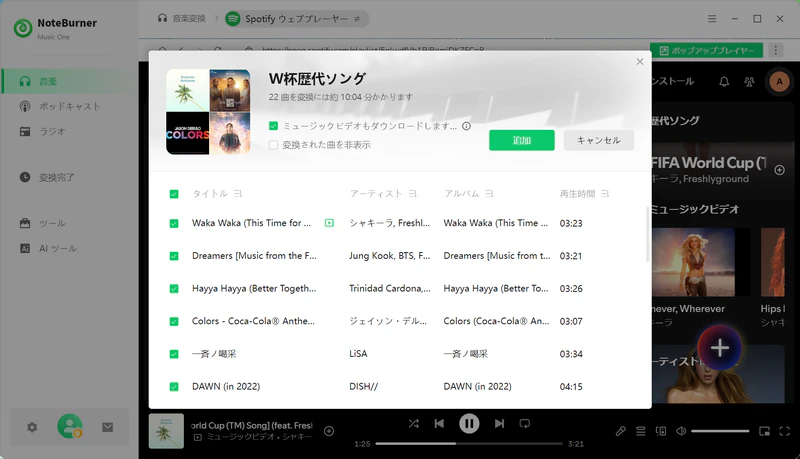800x459 pixels.
Task: Sort by アーティスト column icon
Action: tap(412, 194)
